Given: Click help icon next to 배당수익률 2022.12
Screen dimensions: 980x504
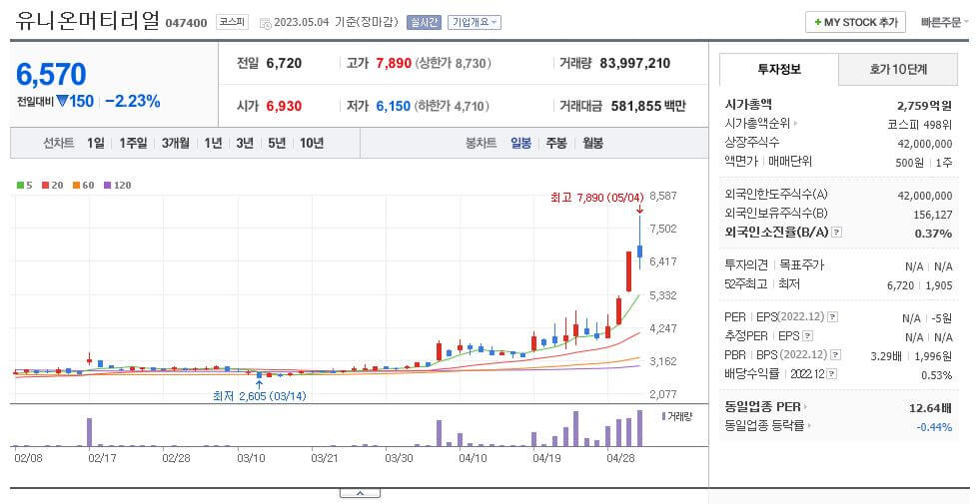Looking at the screenshot, I should tap(832, 374).
